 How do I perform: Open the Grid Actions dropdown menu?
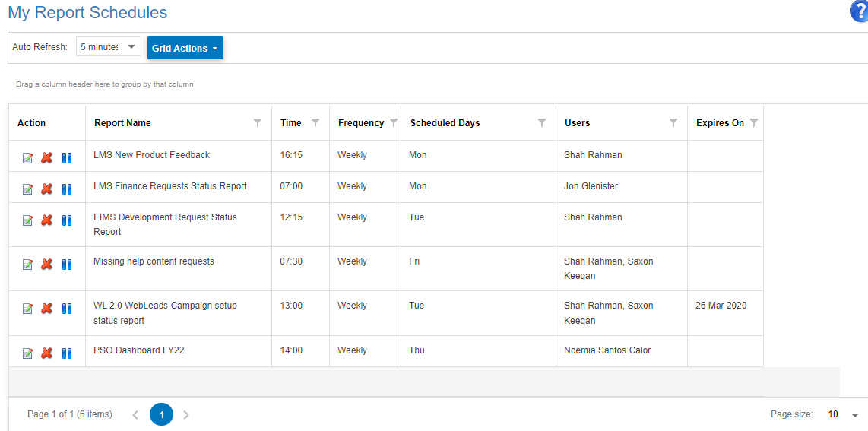point(185,48)
